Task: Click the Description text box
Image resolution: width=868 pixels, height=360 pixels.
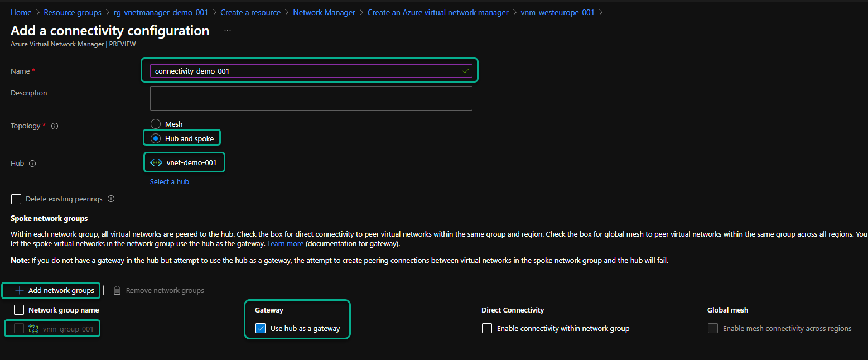Action: (x=311, y=98)
